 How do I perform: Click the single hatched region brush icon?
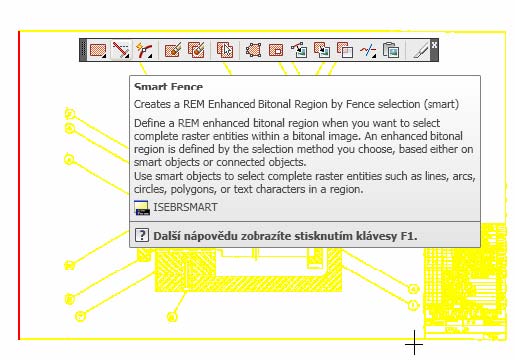[x=173, y=50]
